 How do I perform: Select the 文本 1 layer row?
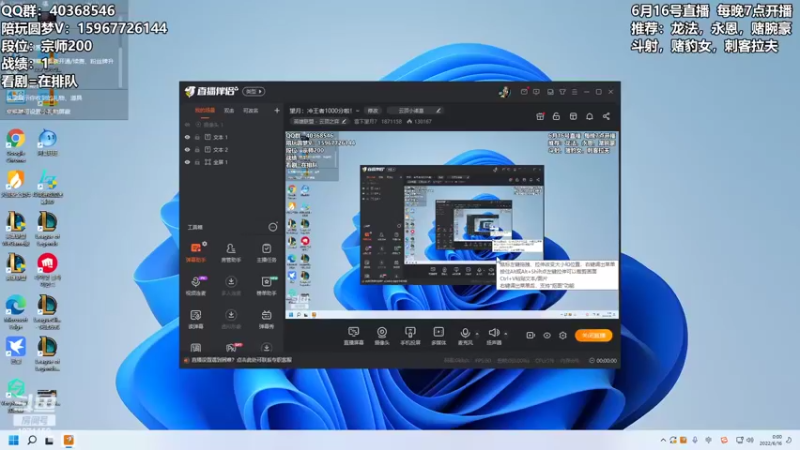[x=231, y=137]
